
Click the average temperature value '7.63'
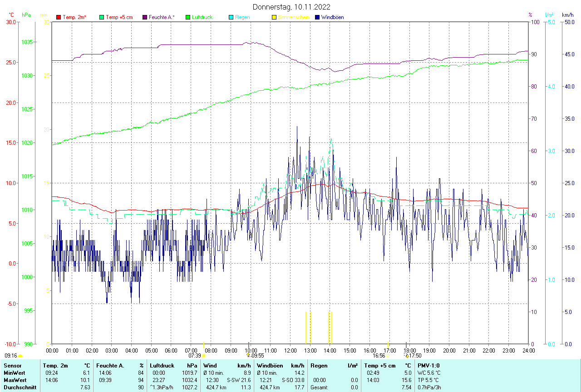(x=85, y=387)
